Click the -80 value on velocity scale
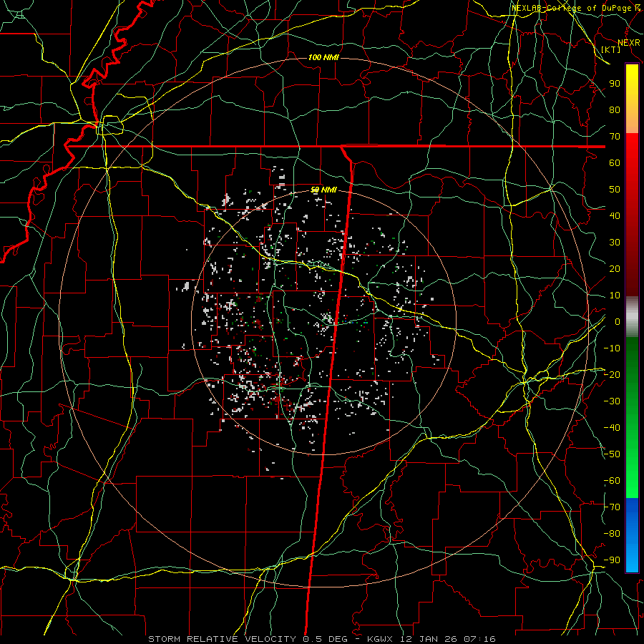 612,534
